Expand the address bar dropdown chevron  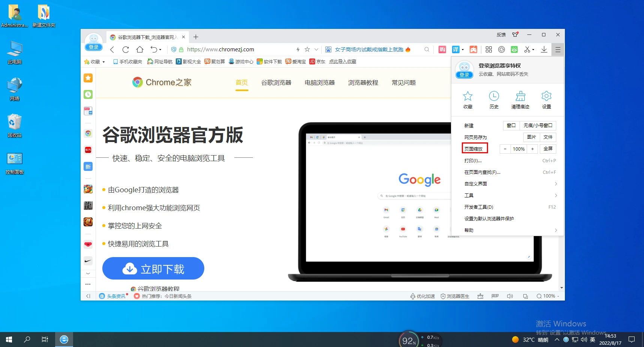(316, 49)
